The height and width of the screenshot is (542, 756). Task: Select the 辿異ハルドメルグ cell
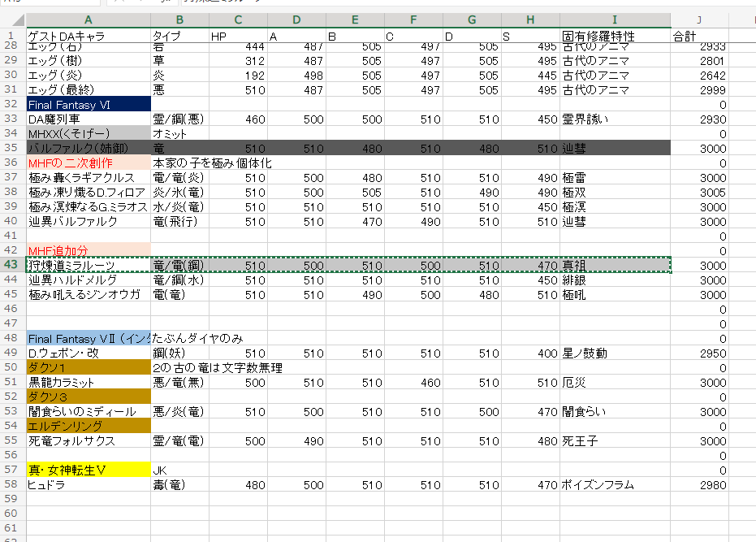[89, 280]
